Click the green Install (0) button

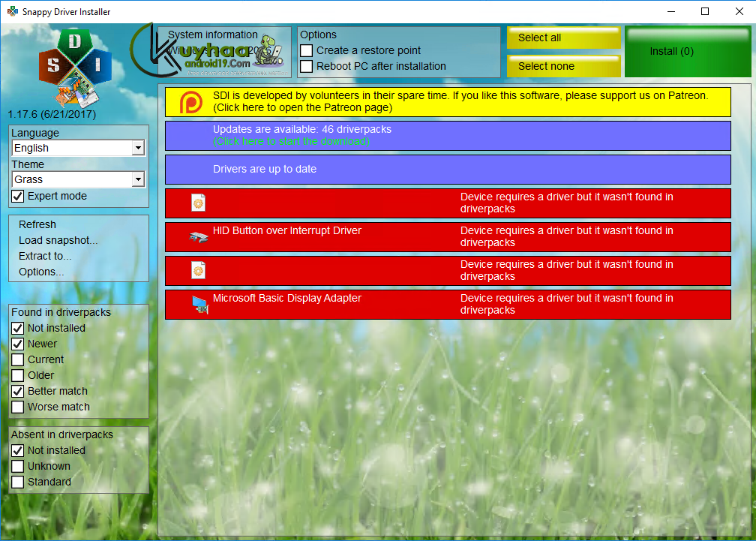click(688, 52)
